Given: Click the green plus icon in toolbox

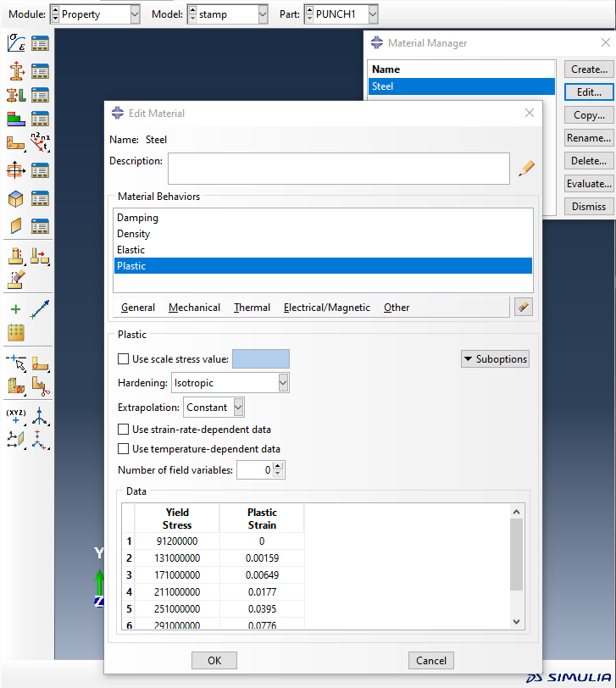Looking at the screenshot, I should [16, 309].
